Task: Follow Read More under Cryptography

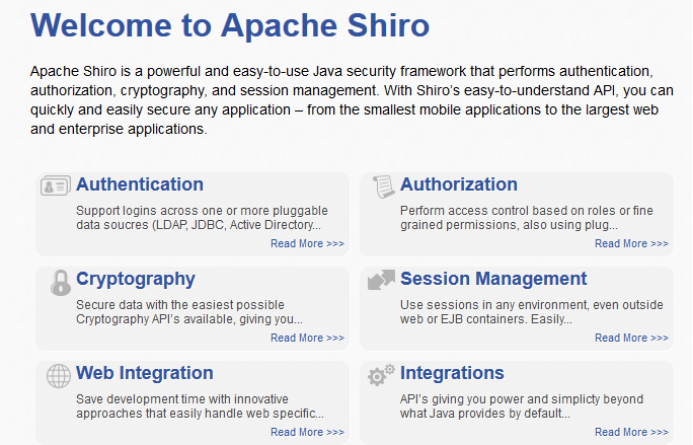Action: [x=307, y=338]
